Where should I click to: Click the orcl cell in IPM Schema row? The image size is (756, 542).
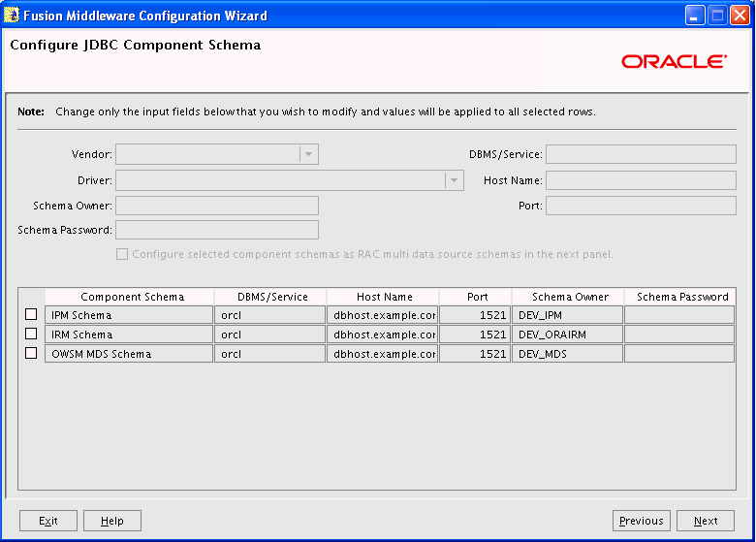point(270,315)
